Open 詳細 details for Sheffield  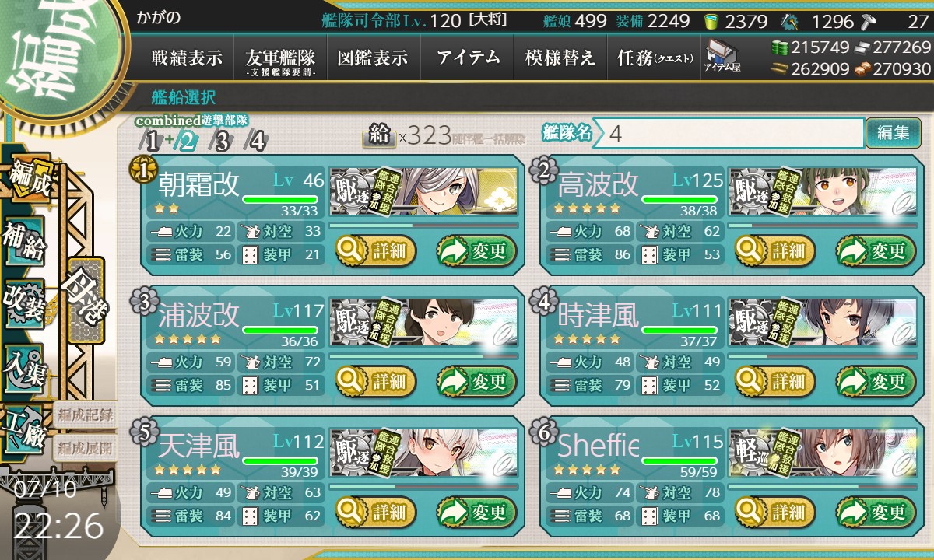[x=774, y=512]
